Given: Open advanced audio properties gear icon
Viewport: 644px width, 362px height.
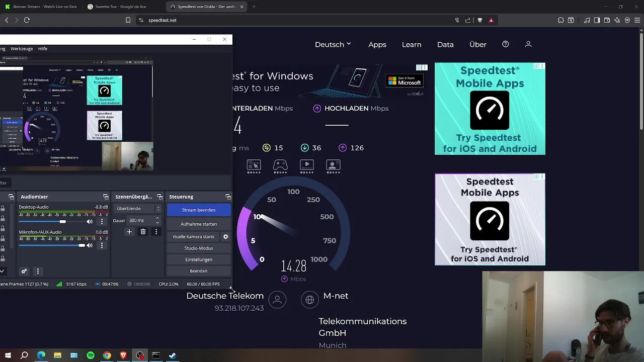Looking at the screenshot, I should click(x=24, y=271).
